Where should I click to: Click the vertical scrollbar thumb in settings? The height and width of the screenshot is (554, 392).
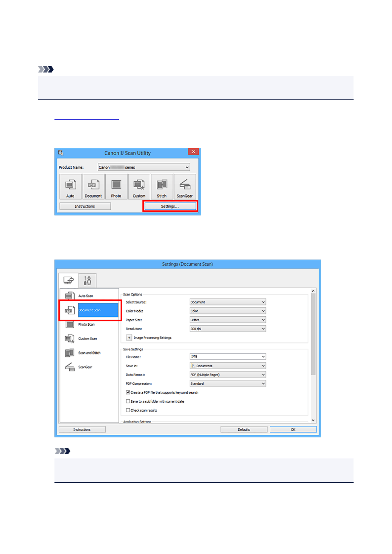click(x=313, y=334)
